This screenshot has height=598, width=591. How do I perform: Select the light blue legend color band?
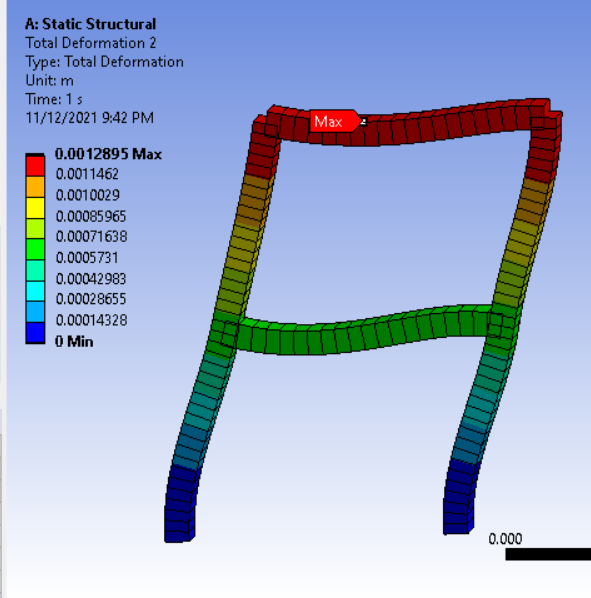[35, 312]
